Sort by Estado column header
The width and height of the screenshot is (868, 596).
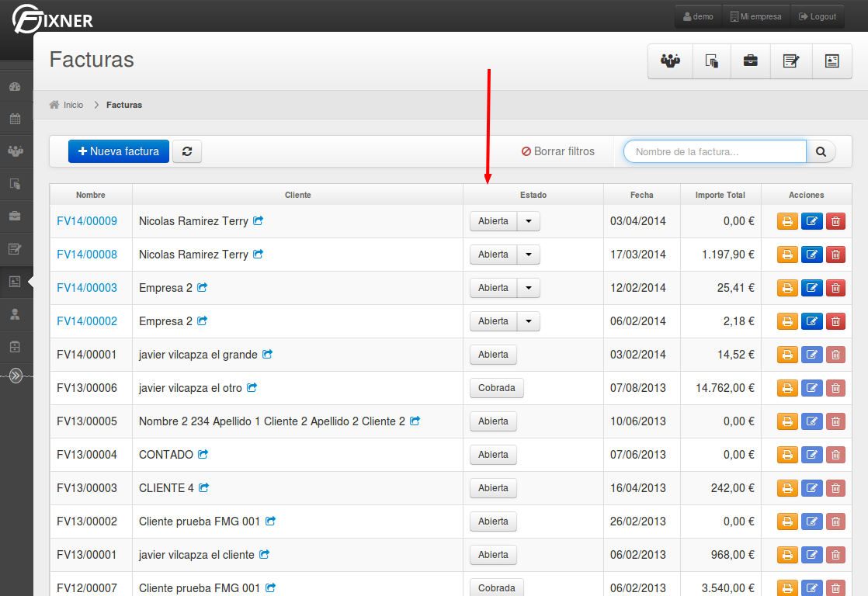pyautogui.click(x=533, y=195)
